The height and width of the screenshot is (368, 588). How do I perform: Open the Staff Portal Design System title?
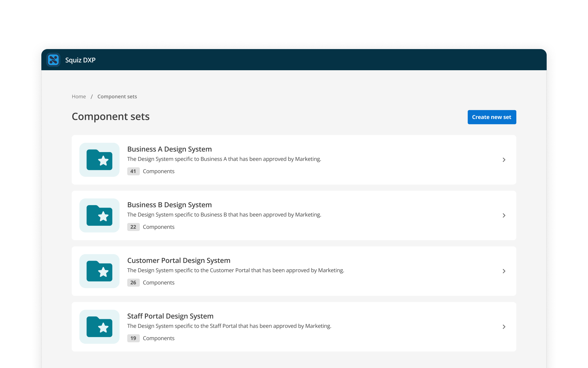[170, 316]
